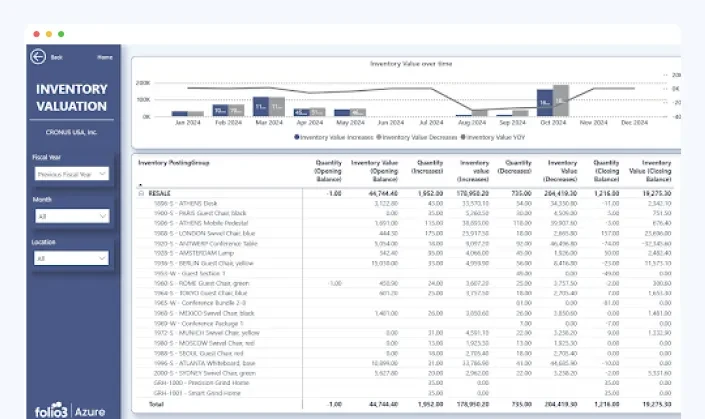705x419 pixels.
Task: Click the Oct 2024 blue increases bar
Action: pyautogui.click(x=544, y=103)
